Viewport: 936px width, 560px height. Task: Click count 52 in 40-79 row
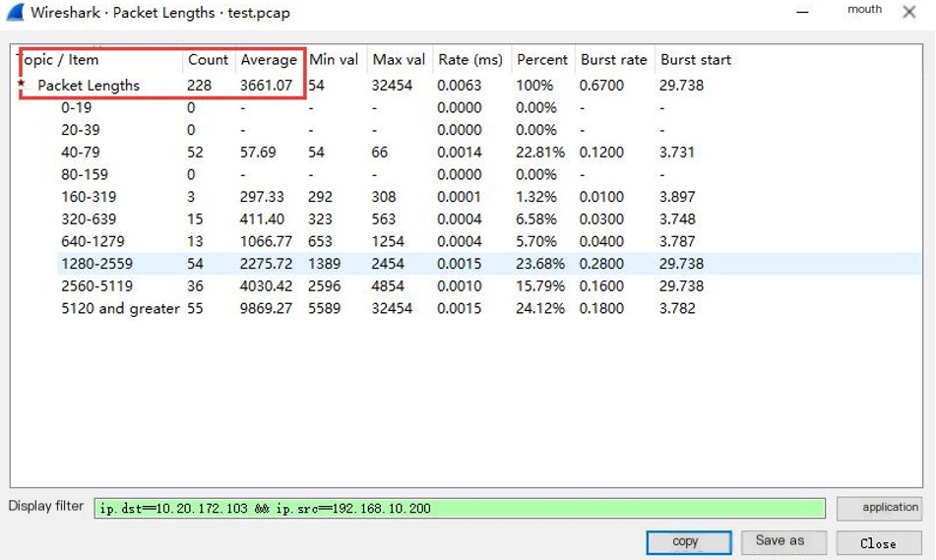195,153
